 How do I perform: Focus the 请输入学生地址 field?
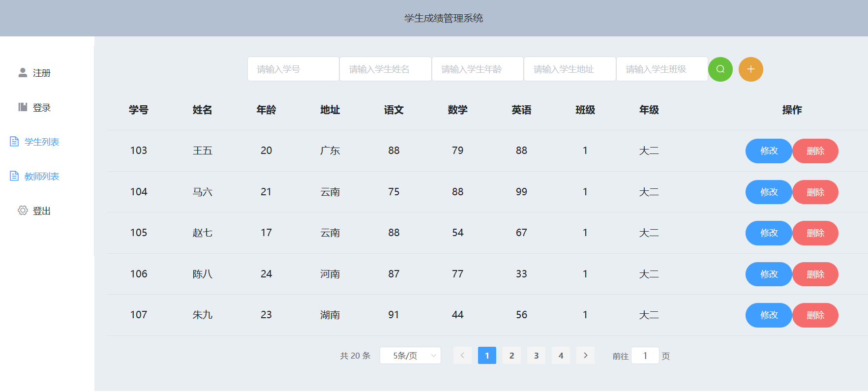(x=570, y=69)
